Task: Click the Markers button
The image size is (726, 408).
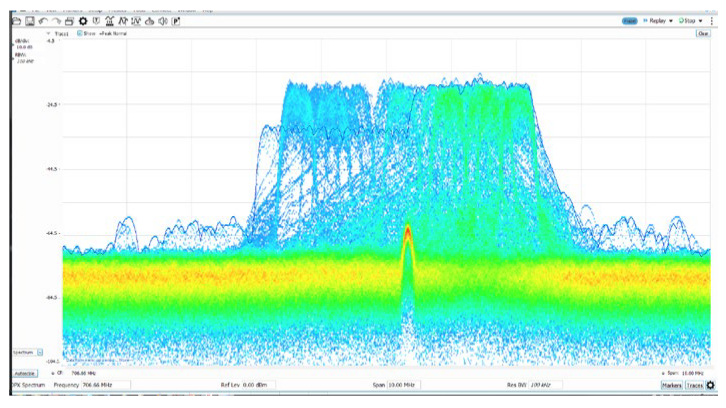Action: [672, 385]
